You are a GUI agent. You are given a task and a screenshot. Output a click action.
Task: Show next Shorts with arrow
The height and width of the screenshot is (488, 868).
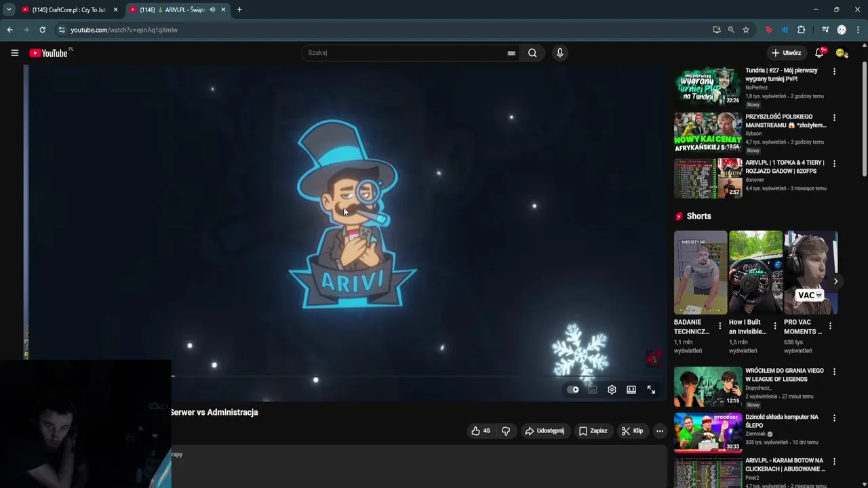[x=835, y=281]
